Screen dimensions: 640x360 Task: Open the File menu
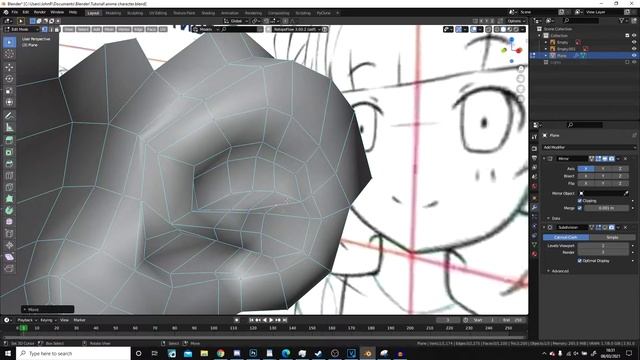click(x=15, y=12)
